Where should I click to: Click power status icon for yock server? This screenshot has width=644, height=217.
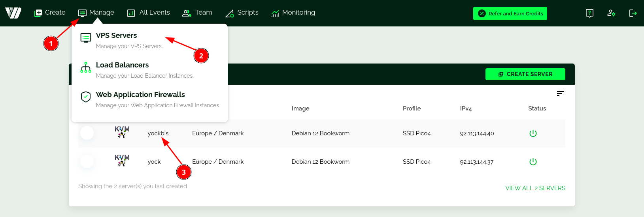click(533, 162)
